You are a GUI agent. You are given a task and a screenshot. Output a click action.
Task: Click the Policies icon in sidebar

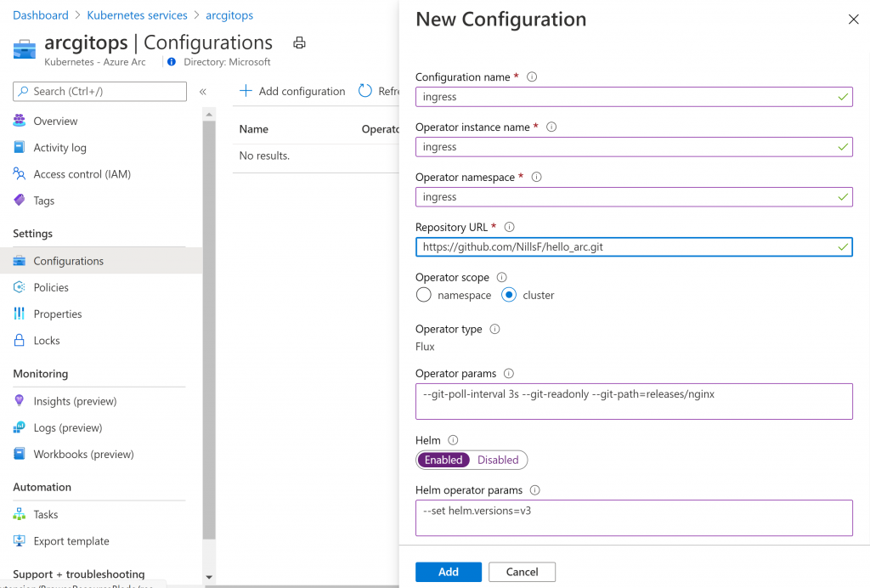tap(20, 287)
